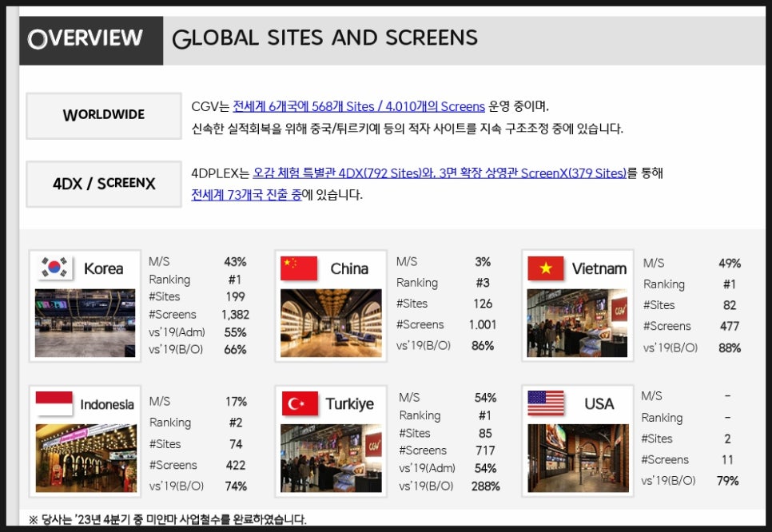Click the WORLDWIDE label box
The width and height of the screenshot is (772, 532).
(104, 116)
